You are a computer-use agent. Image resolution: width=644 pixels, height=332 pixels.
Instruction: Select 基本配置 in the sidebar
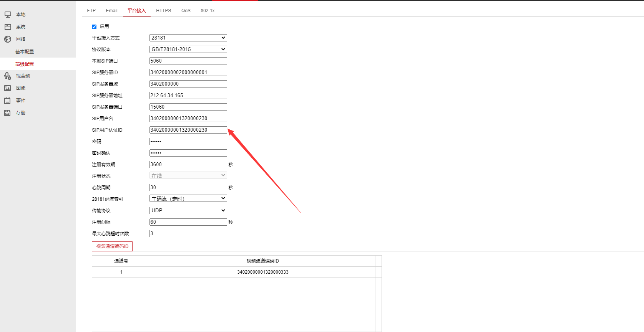(x=25, y=52)
